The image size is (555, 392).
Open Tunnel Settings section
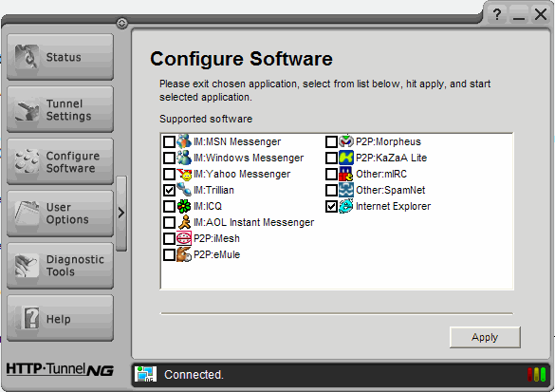tap(60, 109)
